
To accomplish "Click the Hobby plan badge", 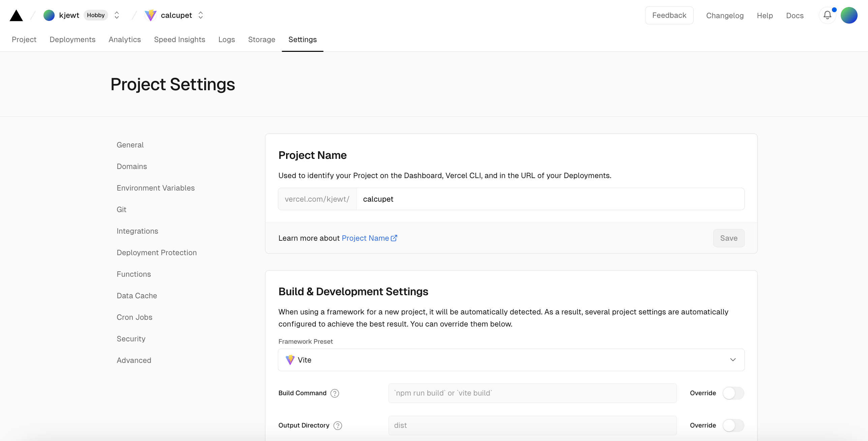I will 96,15.
